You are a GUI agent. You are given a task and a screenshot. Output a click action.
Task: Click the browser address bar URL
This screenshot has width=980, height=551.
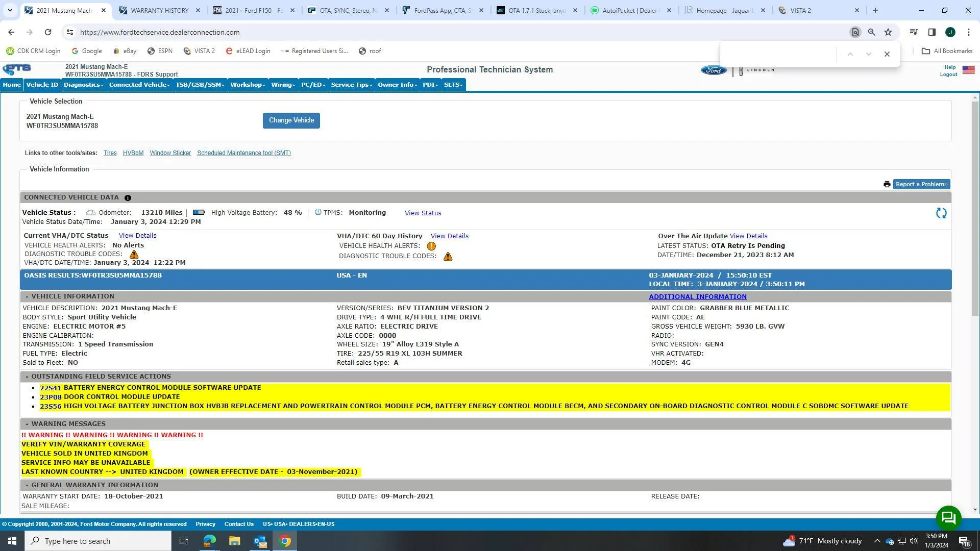coord(160,32)
